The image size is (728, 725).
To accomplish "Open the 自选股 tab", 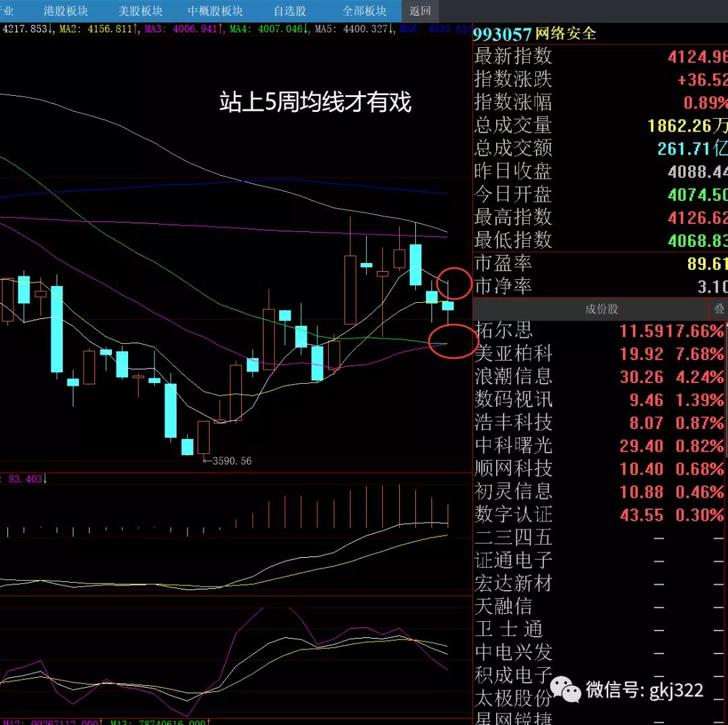I will pyautogui.click(x=290, y=11).
